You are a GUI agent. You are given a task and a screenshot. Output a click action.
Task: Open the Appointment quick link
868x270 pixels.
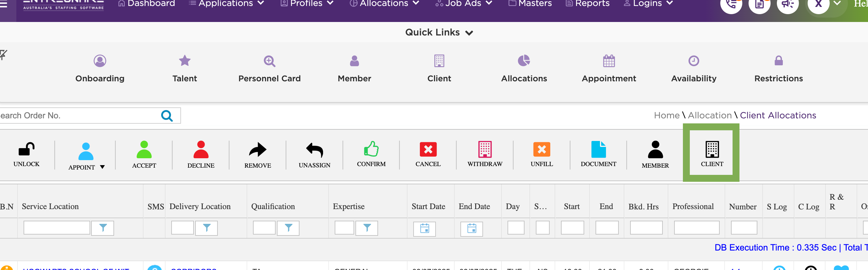(609, 69)
